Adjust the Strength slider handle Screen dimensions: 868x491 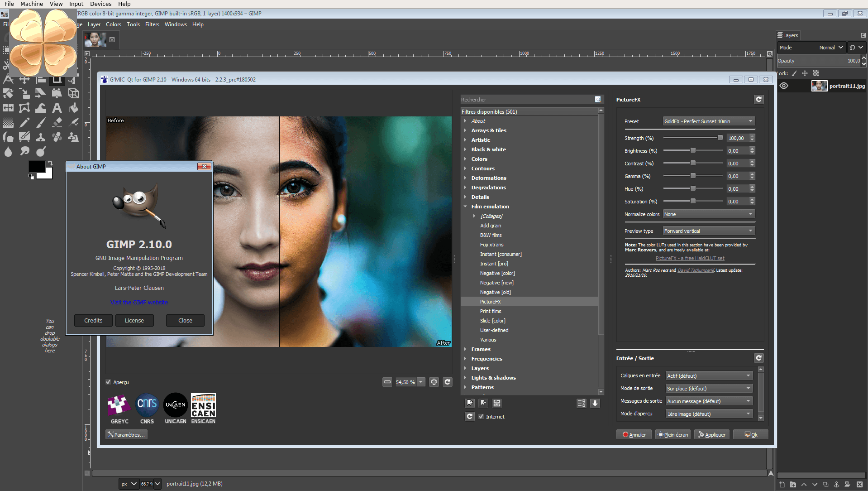tap(720, 138)
